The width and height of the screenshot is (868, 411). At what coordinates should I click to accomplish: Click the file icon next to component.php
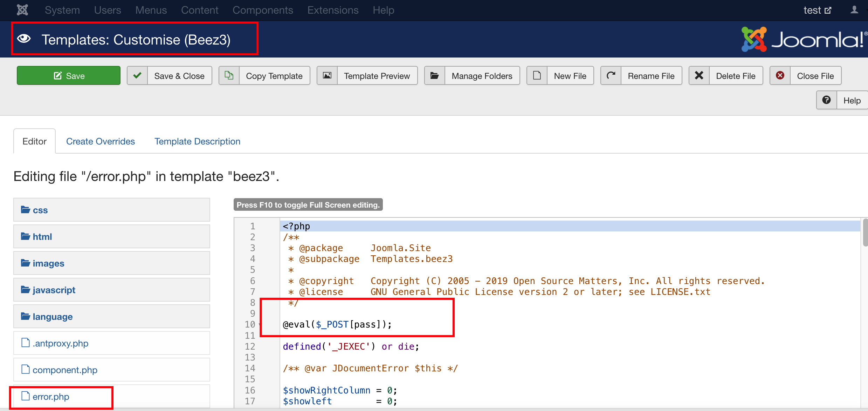[x=25, y=369]
